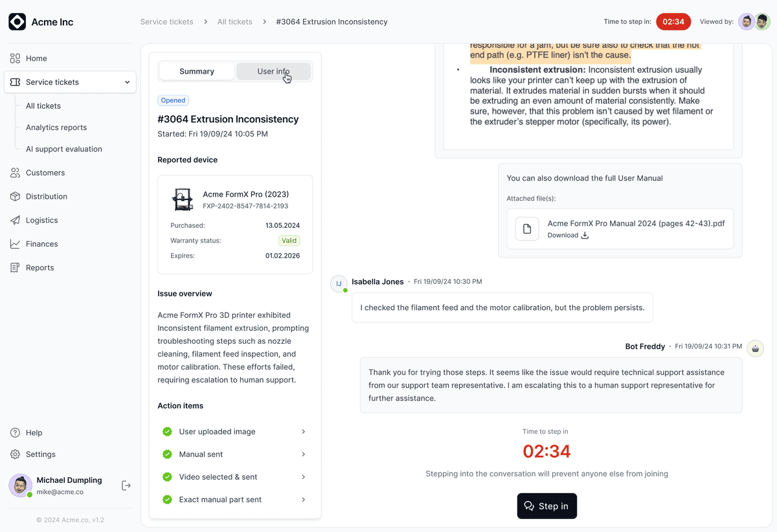Open Finances chart icon

point(15,244)
